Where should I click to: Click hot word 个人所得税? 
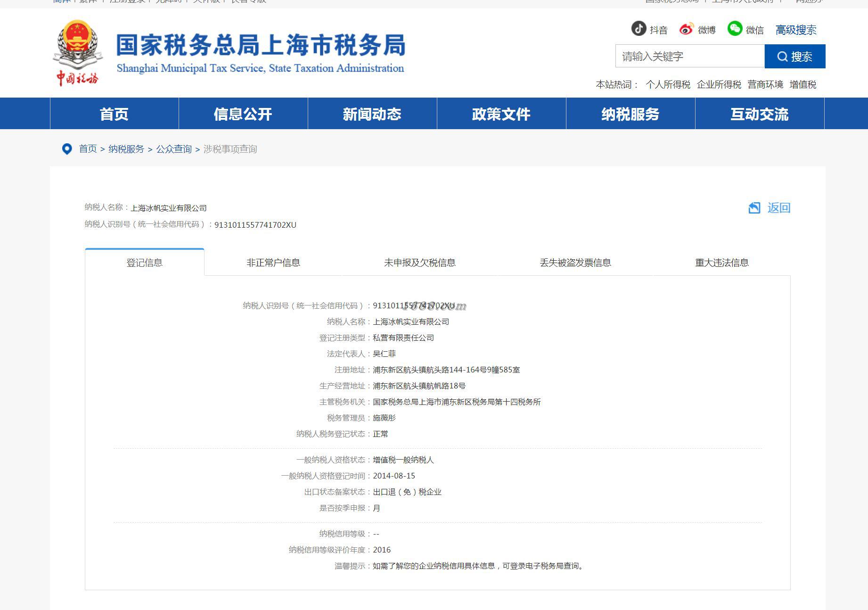[668, 84]
